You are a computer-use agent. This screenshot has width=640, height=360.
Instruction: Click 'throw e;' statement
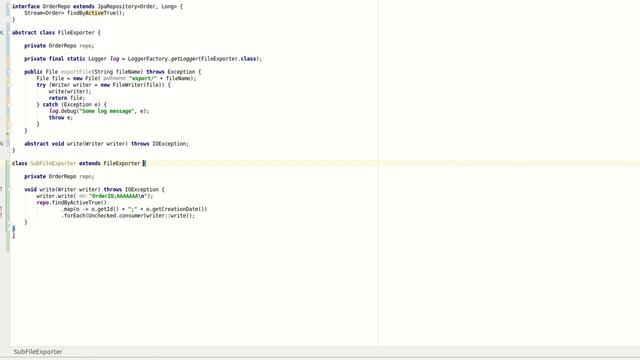point(61,118)
